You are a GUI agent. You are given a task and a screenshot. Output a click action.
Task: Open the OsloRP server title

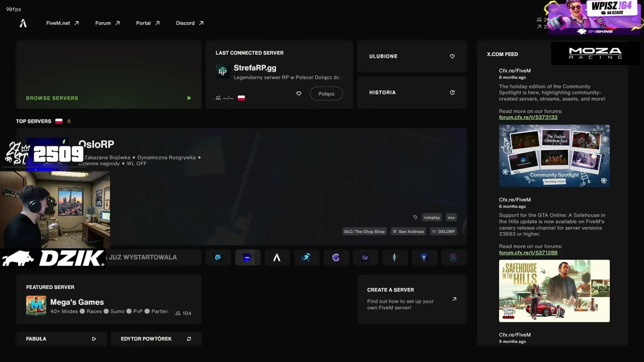click(x=96, y=145)
